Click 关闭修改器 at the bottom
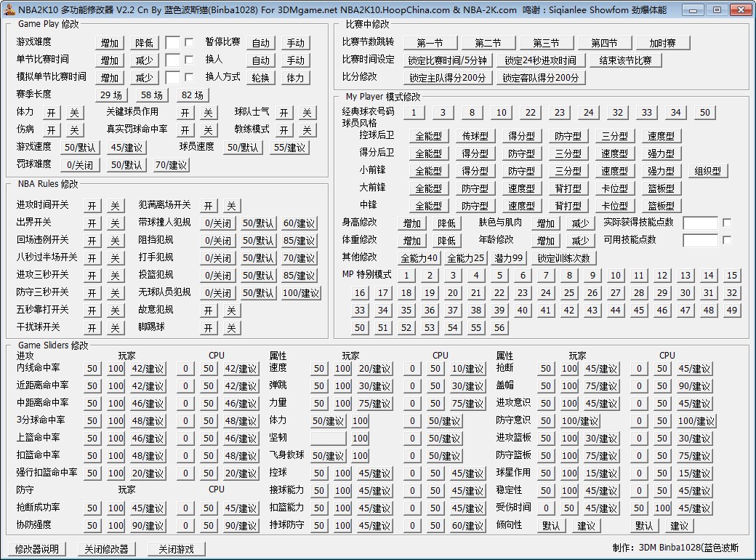Viewport: 756px width, 560px height. (106, 549)
